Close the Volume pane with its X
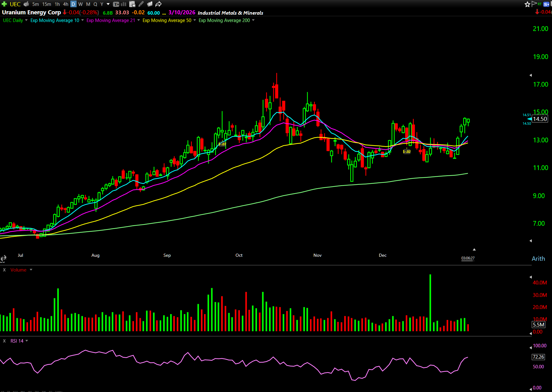This screenshot has height=392, width=552. [x=4, y=270]
